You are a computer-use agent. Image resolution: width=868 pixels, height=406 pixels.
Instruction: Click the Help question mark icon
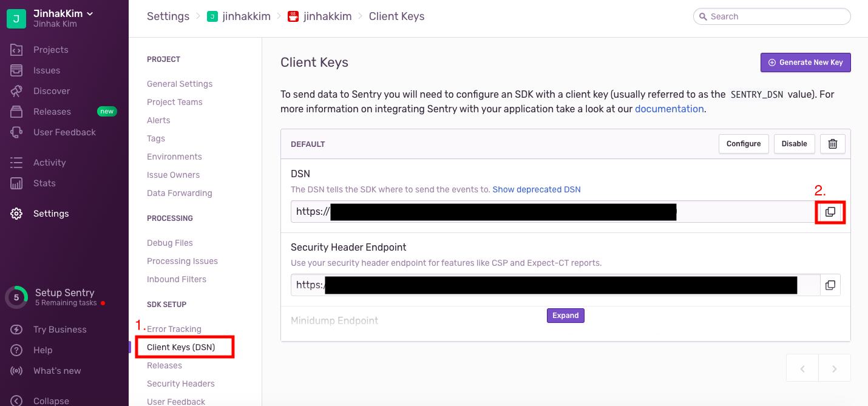click(x=16, y=350)
